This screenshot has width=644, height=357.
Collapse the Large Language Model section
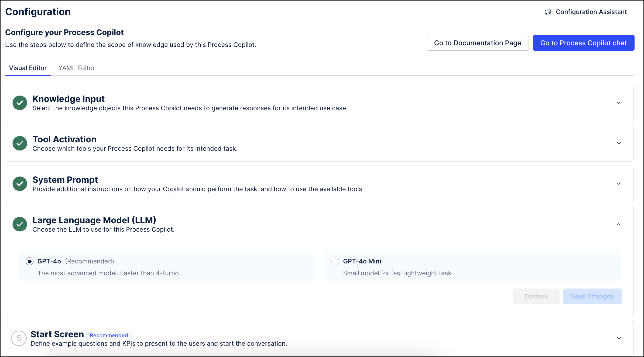[x=619, y=224]
